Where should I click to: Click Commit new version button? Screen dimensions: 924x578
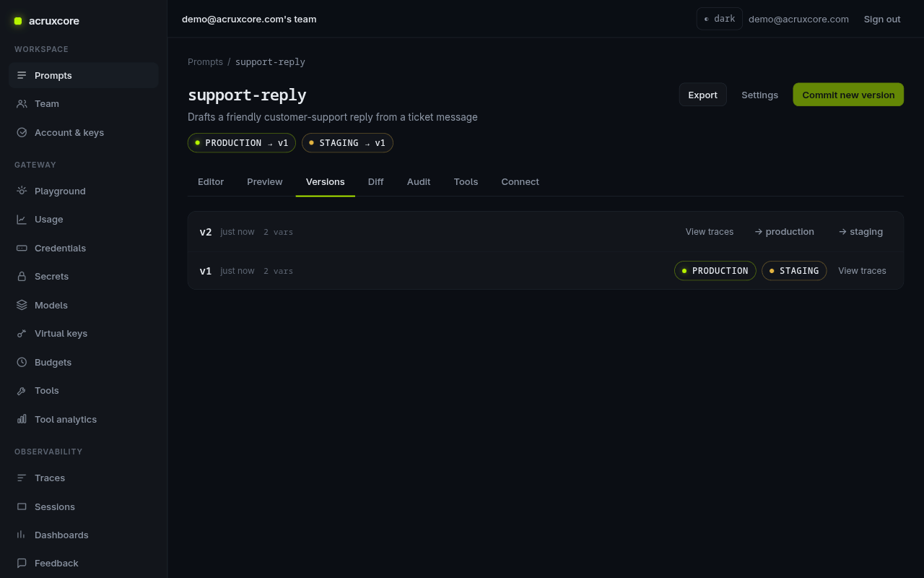[848, 95]
